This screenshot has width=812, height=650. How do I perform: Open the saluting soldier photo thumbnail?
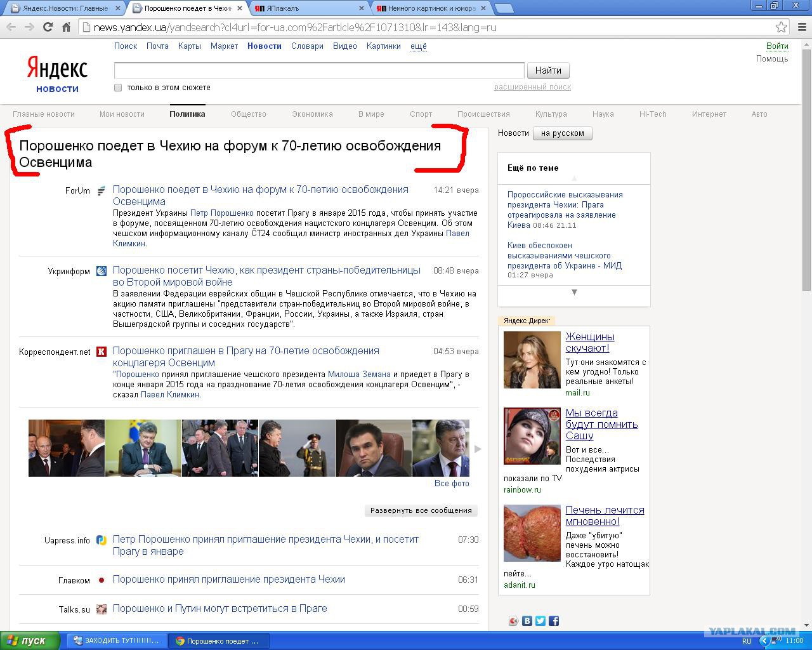[x=297, y=448]
